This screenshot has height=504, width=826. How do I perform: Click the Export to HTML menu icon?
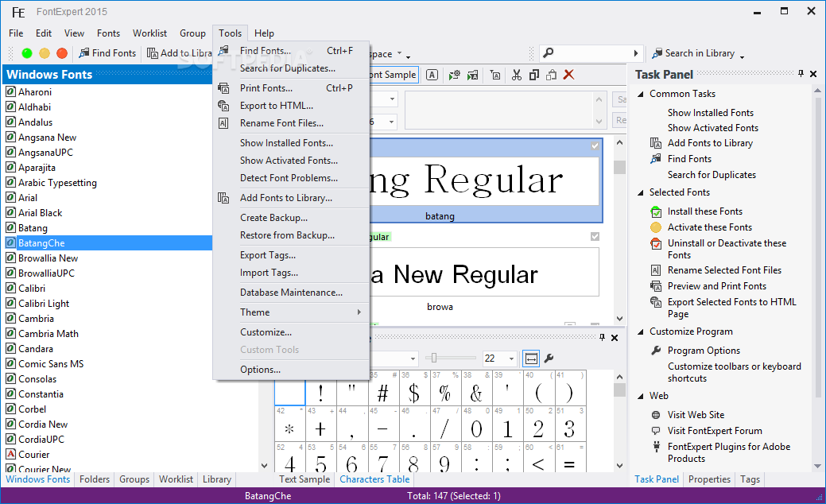click(x=223, y=106)
